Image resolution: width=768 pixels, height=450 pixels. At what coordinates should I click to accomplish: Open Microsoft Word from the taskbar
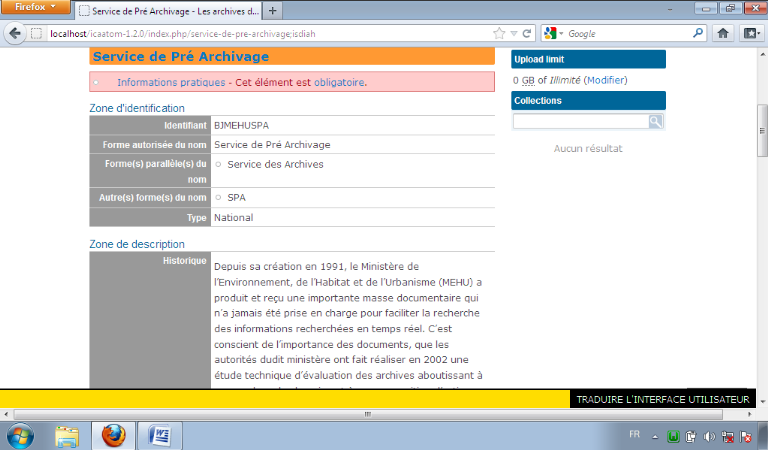coord(160,436)
